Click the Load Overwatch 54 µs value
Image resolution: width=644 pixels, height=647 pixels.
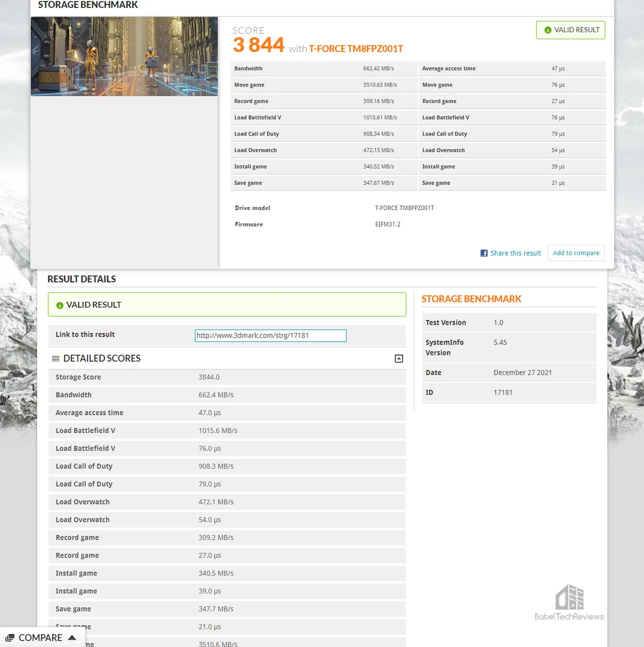pyautogui.click(x=558, y=150)
